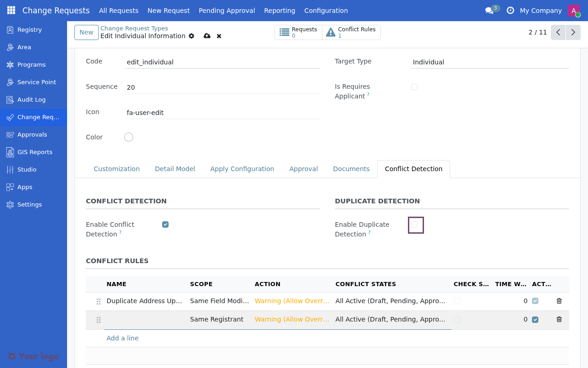Click Add a line under Conflict Rules

pyautogui.click(x=122, y=338)
